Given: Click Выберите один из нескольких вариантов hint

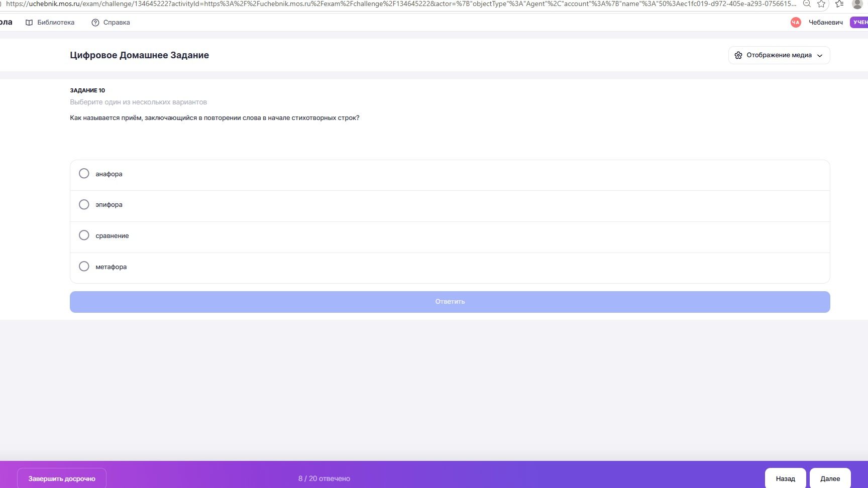Looking at the screenshot, I should [138, 102].
